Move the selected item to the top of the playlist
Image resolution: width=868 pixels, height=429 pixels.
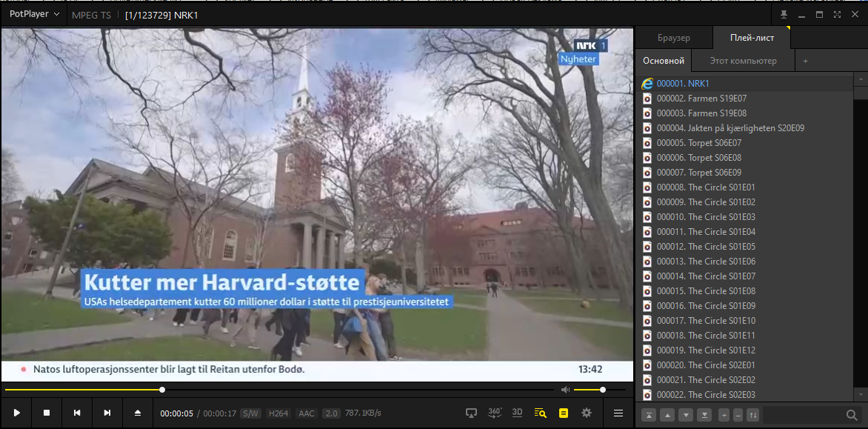coord(649,415)
